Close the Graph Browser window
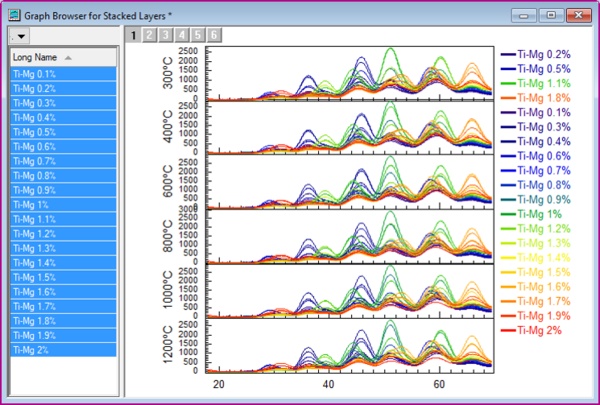 click(579, 16)
